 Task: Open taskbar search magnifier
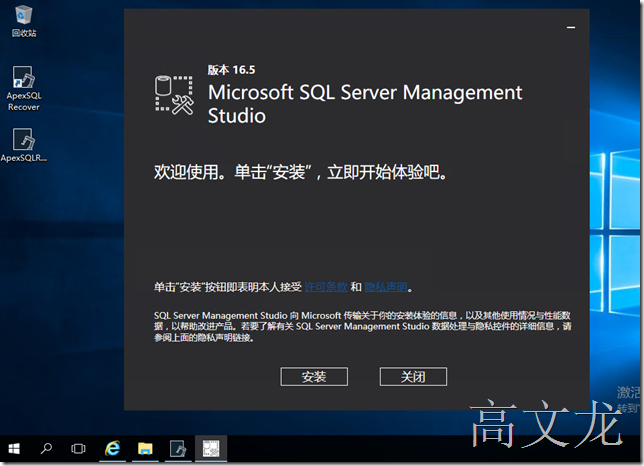click(46, 448)
